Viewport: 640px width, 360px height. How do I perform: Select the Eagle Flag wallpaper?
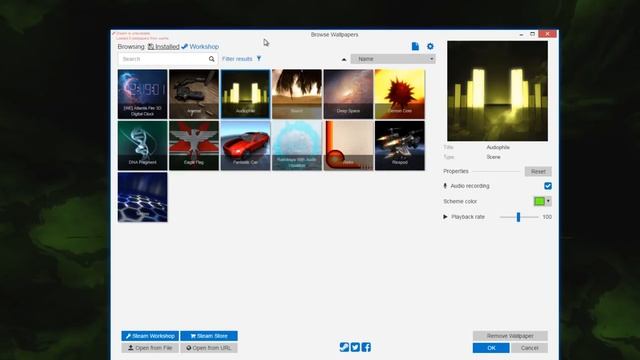194,146
